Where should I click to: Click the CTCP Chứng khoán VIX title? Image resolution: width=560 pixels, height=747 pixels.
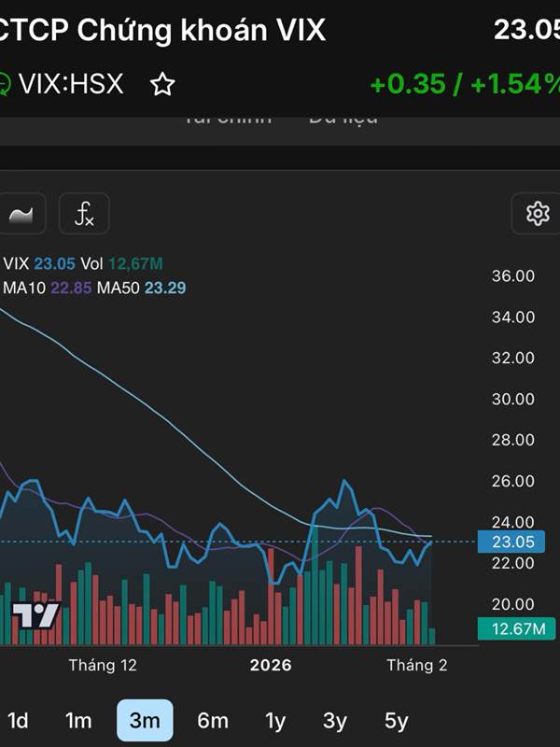pyautogui.click(x=161, y=31)
